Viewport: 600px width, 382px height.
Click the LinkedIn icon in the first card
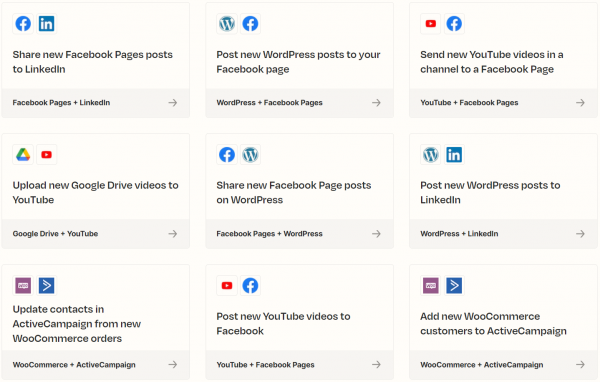pyautogui.click(x=47, y=24)
